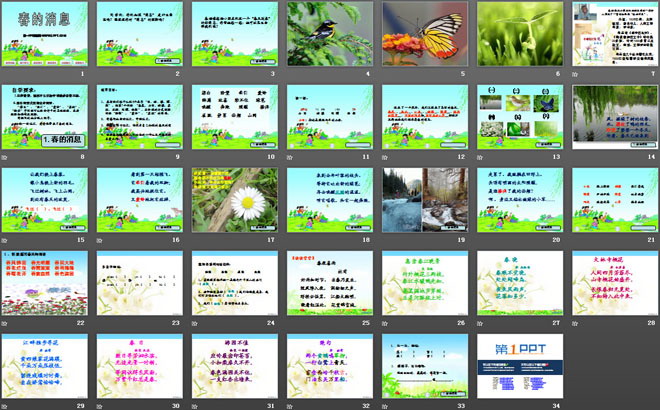Click the animation star icon under slide 30
Image resolution: width=660 pixels, height=410 pixels.
(x=99, y=406)
